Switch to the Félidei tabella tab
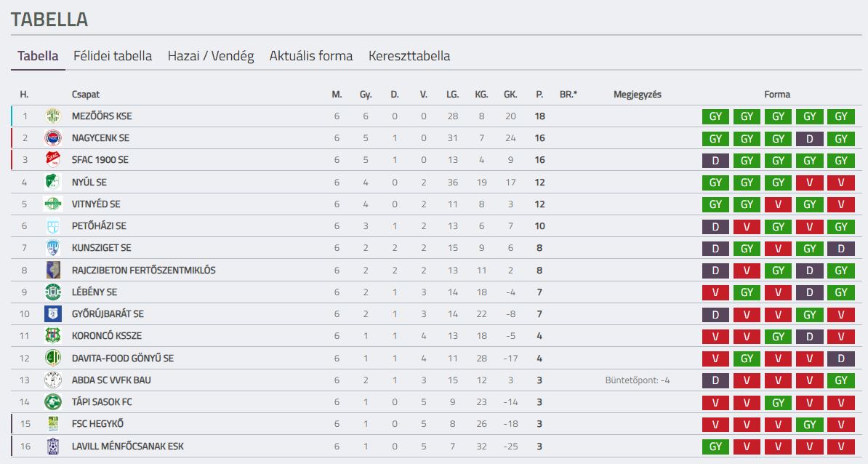 [113, 56]
